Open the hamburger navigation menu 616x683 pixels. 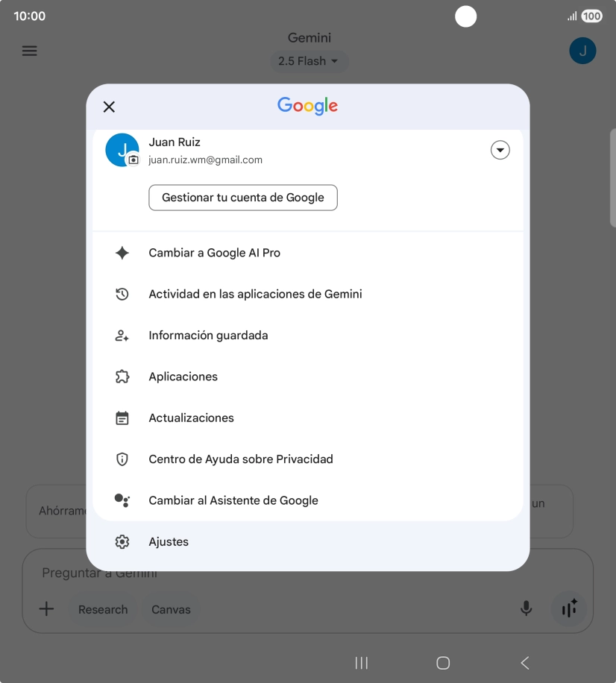[x=30, y=51]
